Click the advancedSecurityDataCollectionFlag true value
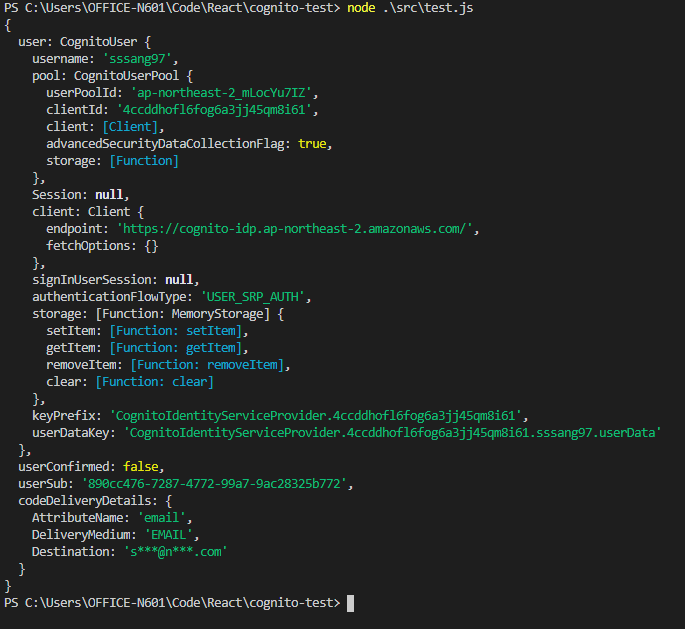Image resolution: width=685 pixels, height=629 pixels. click(312, 144)
